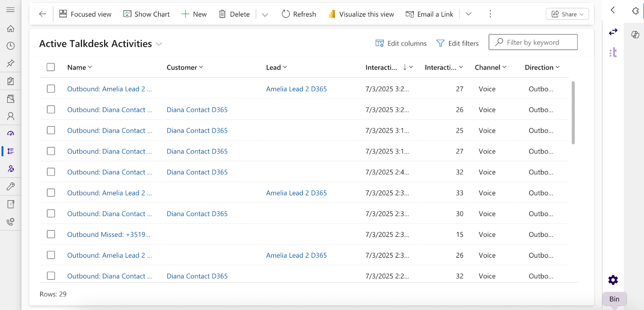This screenshot has height=310, width=644.
Task: Open the hamburger site map menu
Action: (x=10, y=10)
